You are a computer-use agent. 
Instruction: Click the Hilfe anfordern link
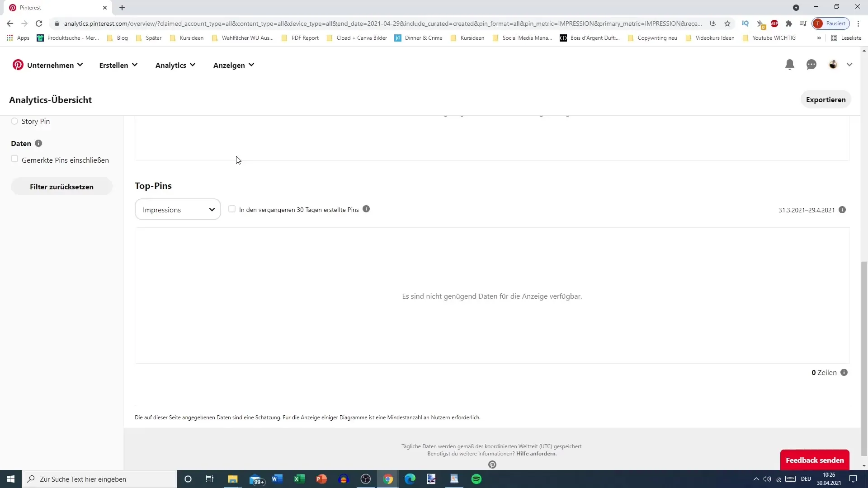click(x=535, y=454)
